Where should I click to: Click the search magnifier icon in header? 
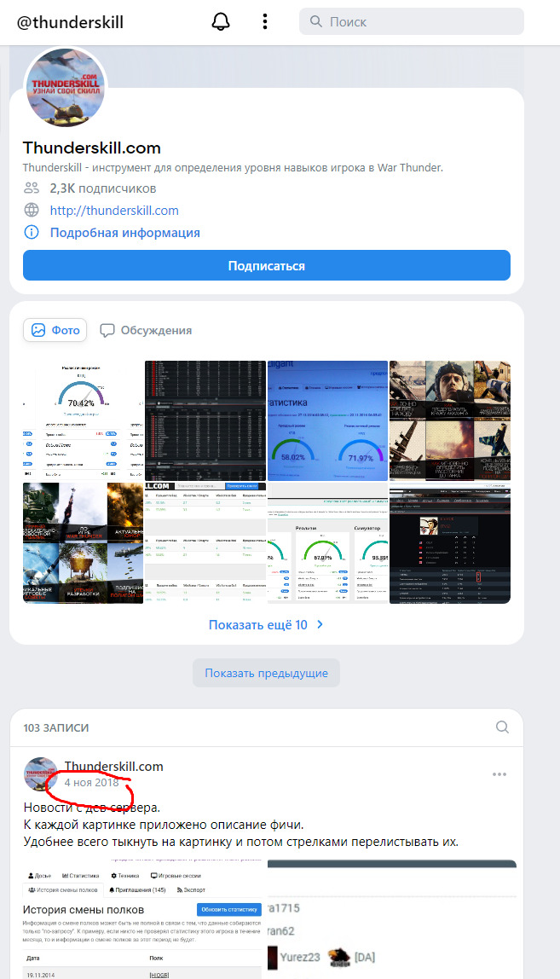[x=316, y=22]
